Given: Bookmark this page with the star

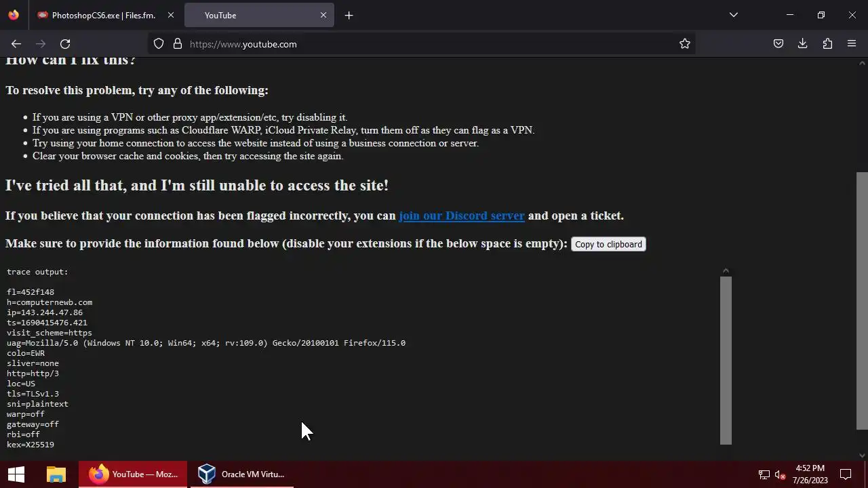Looking at the screenshot, I should (685, 44).
